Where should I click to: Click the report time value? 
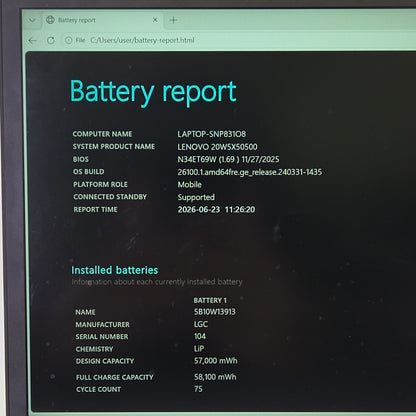tap(216, 210)
